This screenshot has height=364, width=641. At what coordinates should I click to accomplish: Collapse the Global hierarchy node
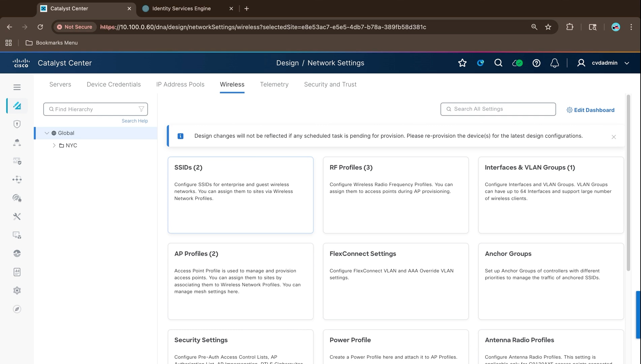coord(47,133)
